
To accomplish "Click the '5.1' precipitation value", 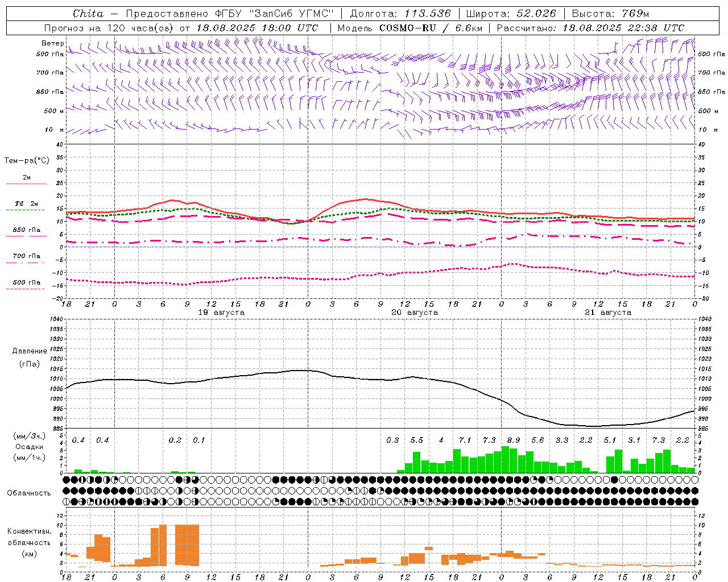I will (610, 440).
